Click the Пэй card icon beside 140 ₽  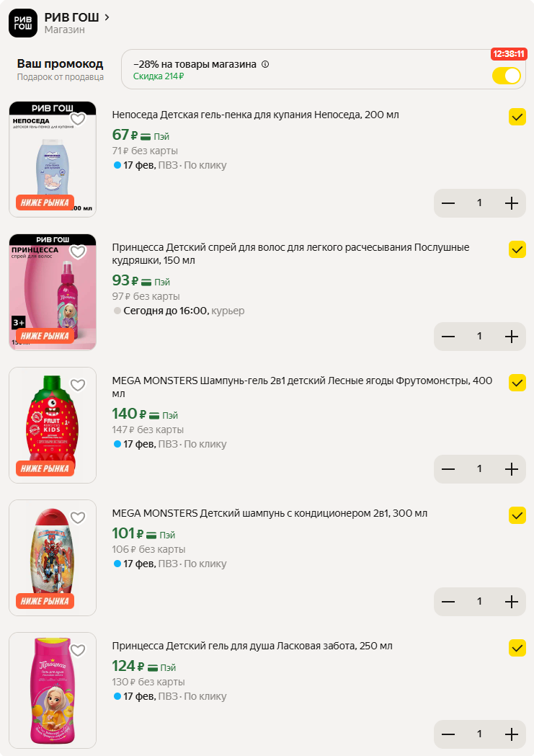(x=153, y=415)
